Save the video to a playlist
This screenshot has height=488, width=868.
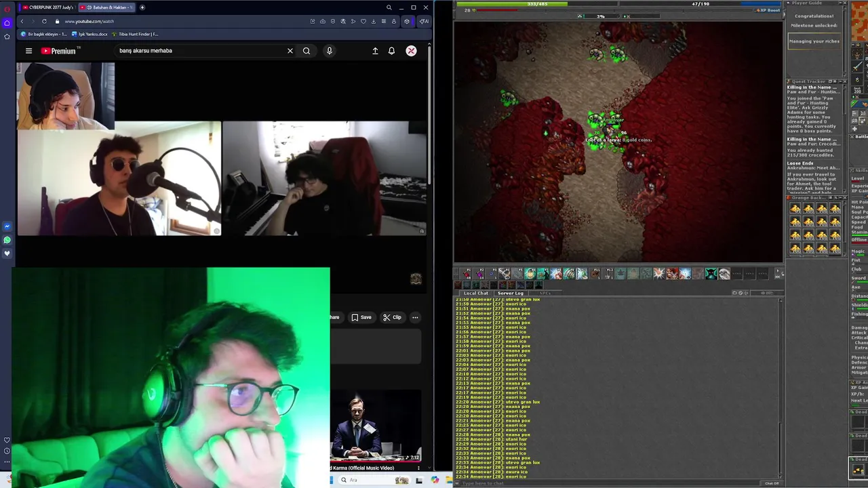361,317
